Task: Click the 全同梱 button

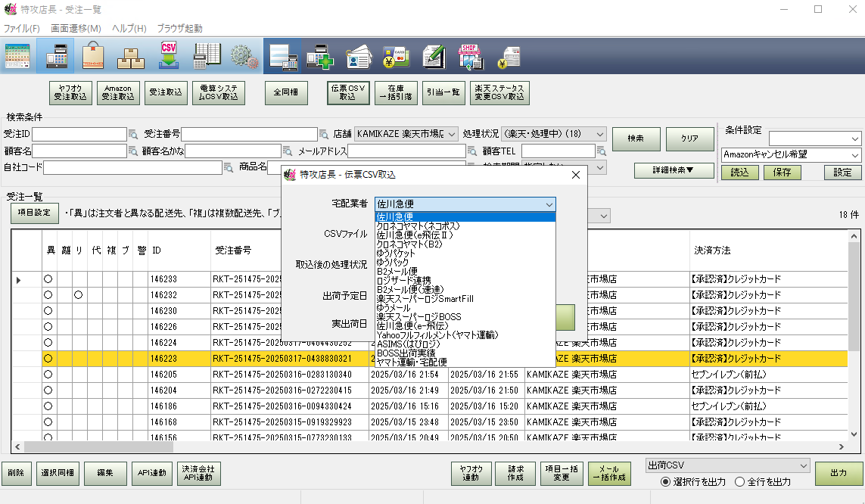Action: pos(286,92)
